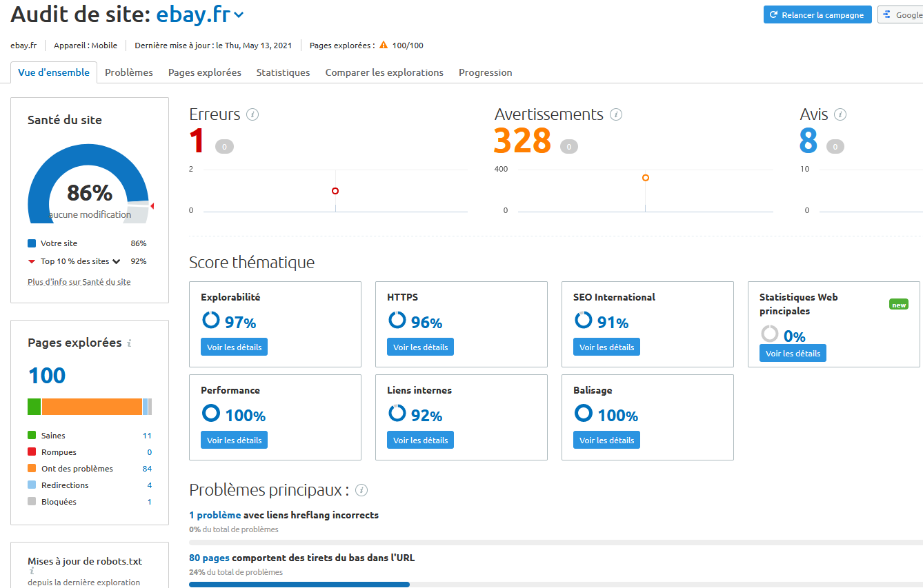Click the green new badge on Statistiques Web
The height and width of the screenshot is (588, 923).
[899, 304]
